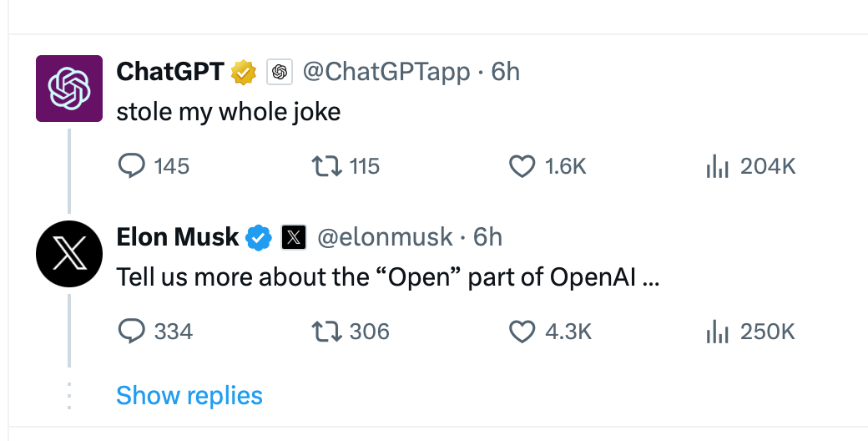Open the @ChatGPTapp handle link

[x=386, y=72]
